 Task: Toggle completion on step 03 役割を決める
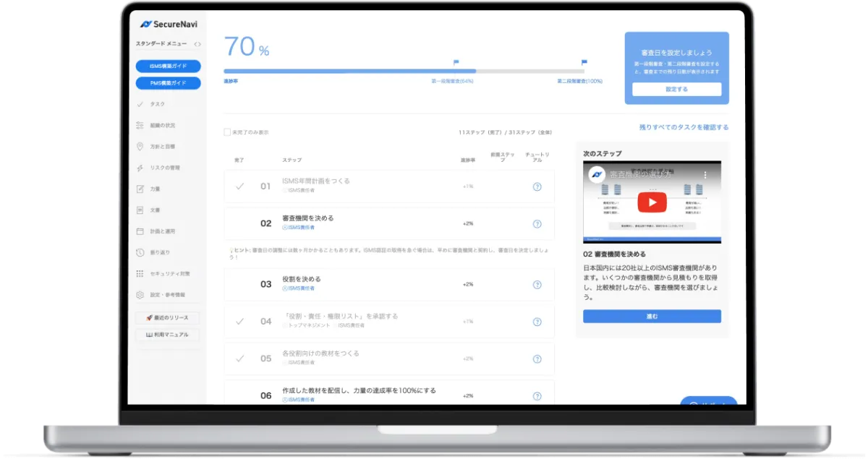[239, 284]
